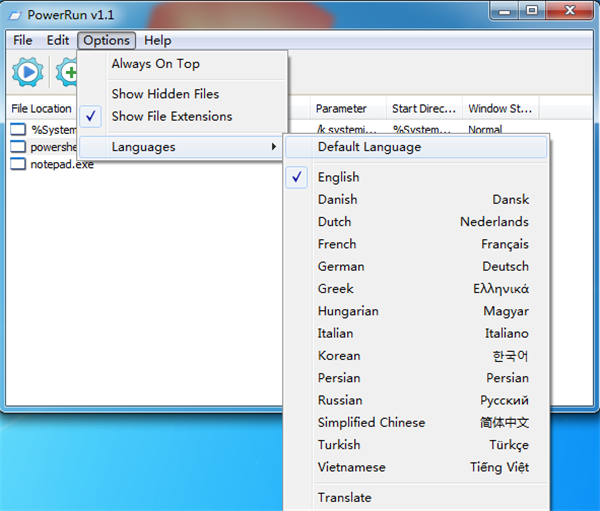Maximize the PowerRun window
Viewport: 600px width, 511px height.
(531, 11)
